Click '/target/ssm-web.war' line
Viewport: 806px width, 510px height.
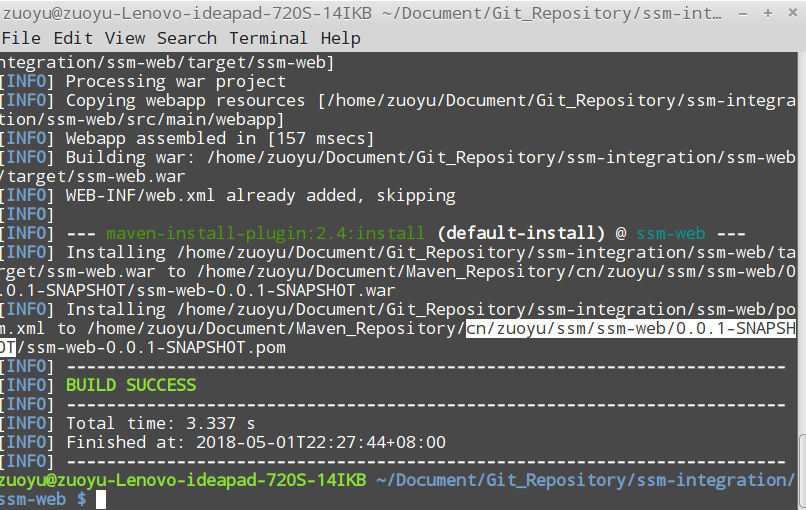pyautogui.click(x=93, y=176)
